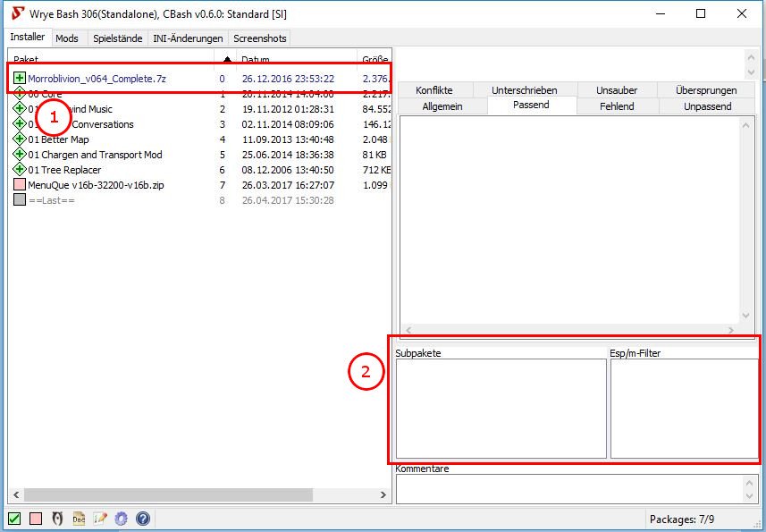Open help via the question mark icon
The image size is (766, 532).
point(143,519)
